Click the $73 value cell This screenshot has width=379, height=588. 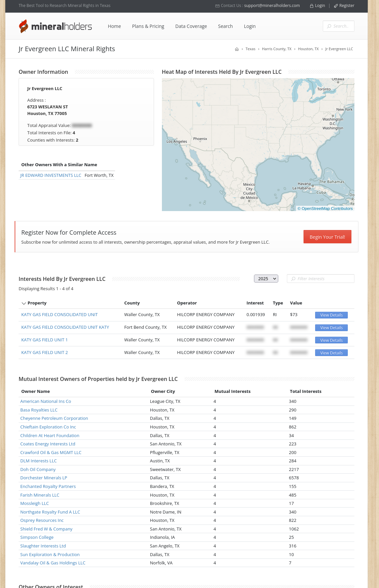294,315
